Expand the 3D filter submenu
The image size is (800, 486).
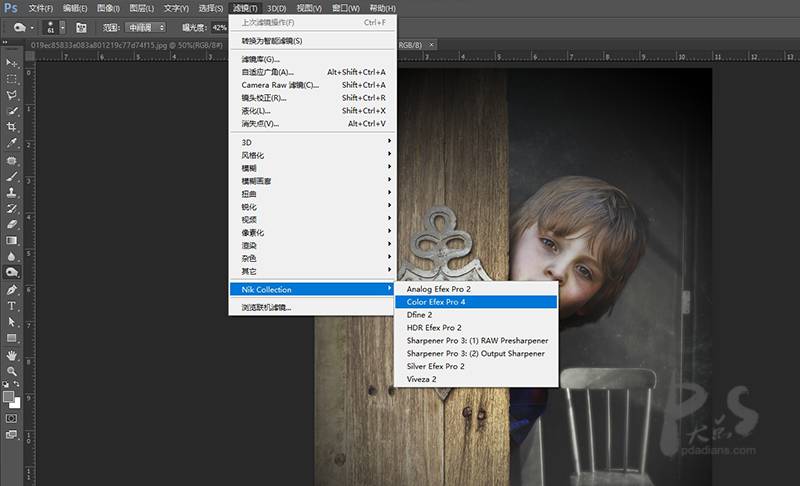(x=312, y=142)
